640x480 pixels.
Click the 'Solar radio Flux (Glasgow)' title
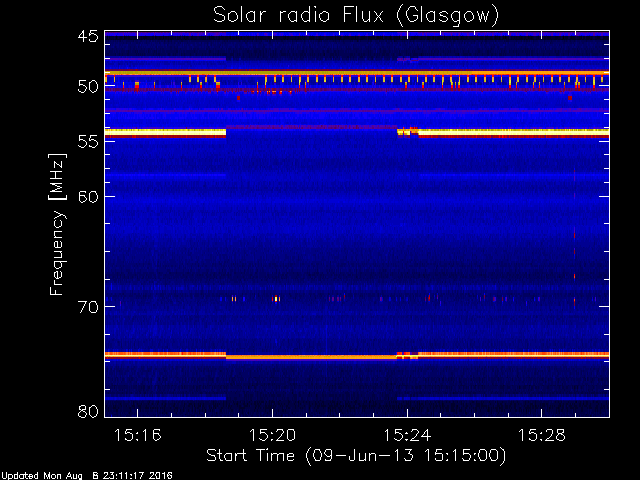coord(356,16)
